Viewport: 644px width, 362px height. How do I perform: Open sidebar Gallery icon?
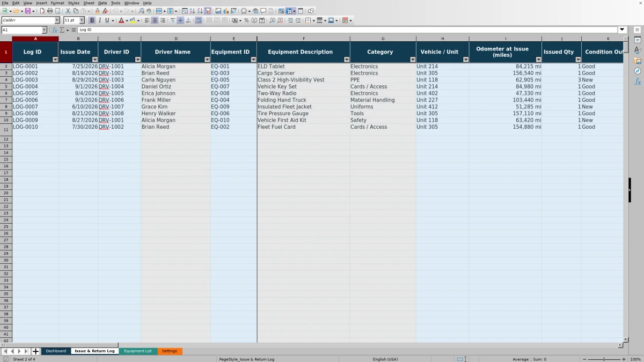638,61
